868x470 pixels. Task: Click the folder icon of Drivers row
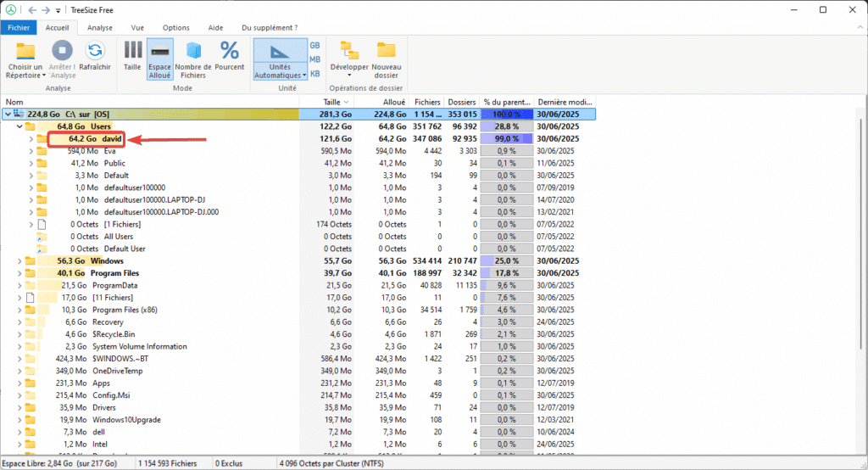pos(31,407)
